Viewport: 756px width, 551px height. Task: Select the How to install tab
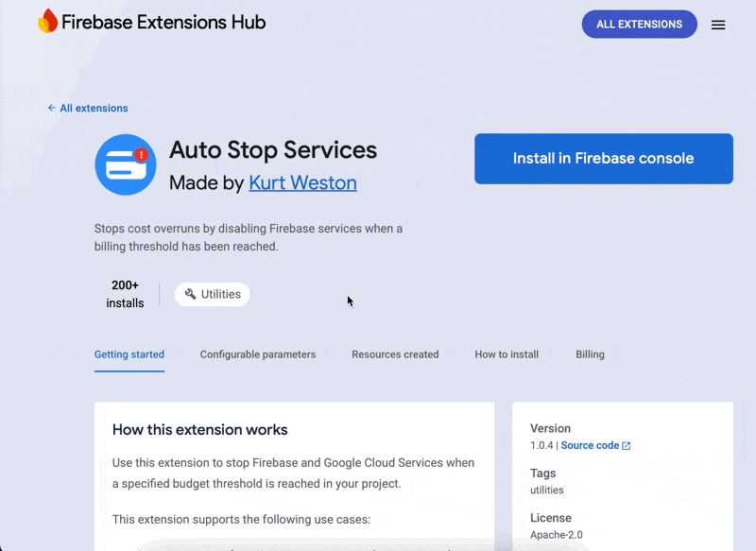tap(507, 354)
